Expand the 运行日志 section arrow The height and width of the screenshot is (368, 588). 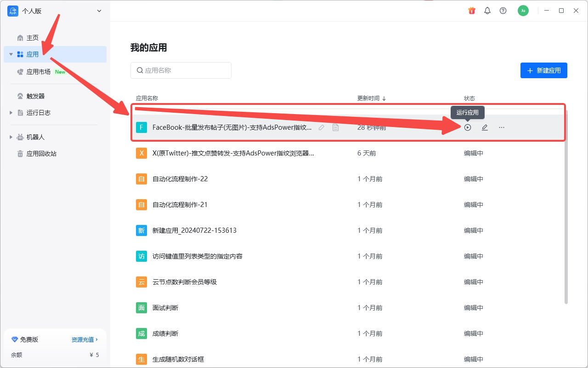click(11, 113)
